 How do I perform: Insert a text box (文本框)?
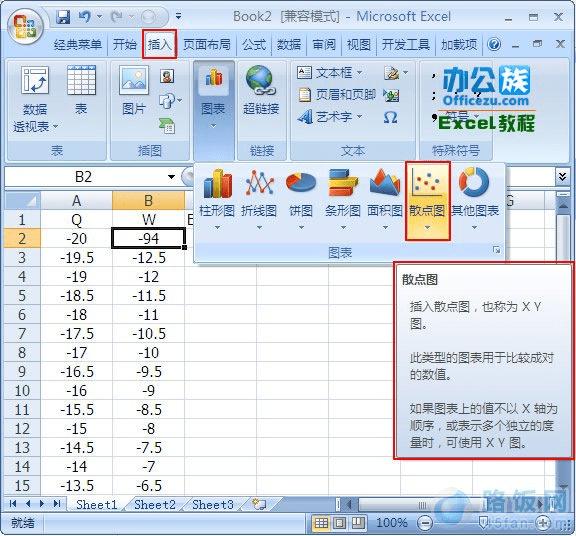coord(329,72)
